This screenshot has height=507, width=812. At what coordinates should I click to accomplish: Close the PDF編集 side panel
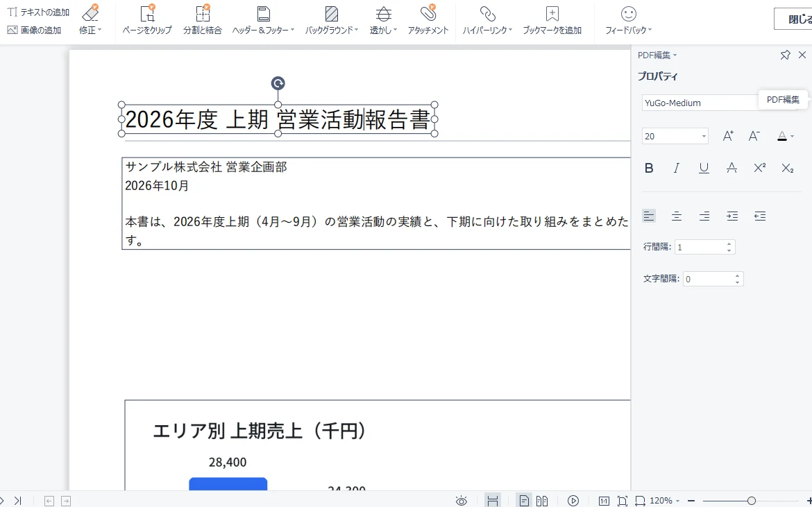coord(802,55)
